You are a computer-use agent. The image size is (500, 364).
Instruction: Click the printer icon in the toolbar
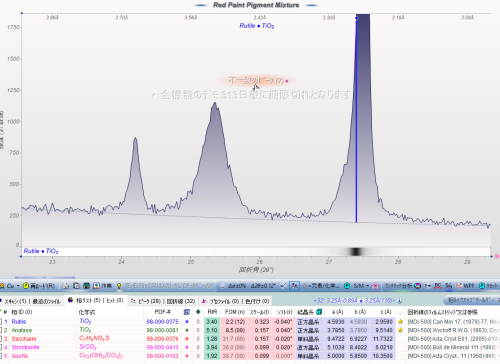point(66,286)
